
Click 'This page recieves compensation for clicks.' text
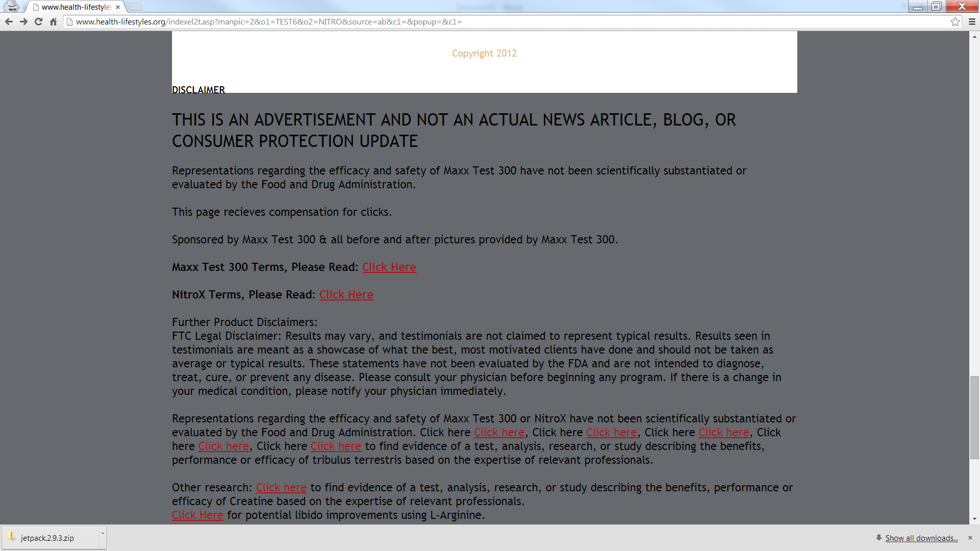tap(282, 212)
